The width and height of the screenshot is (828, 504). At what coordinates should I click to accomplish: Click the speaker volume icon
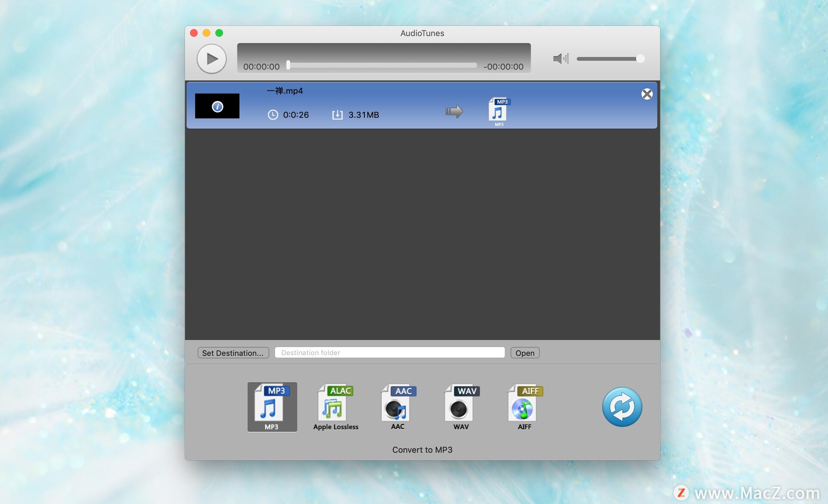tap(560, 59)
